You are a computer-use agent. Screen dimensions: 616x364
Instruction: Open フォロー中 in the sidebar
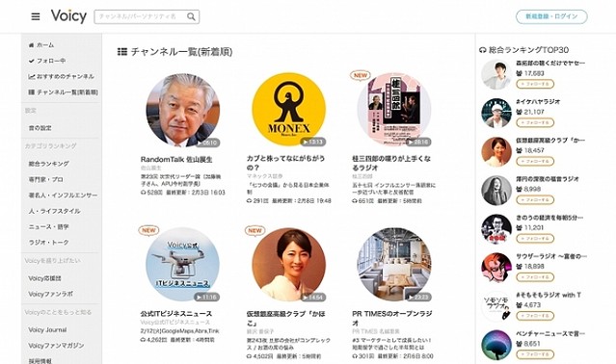46,61
